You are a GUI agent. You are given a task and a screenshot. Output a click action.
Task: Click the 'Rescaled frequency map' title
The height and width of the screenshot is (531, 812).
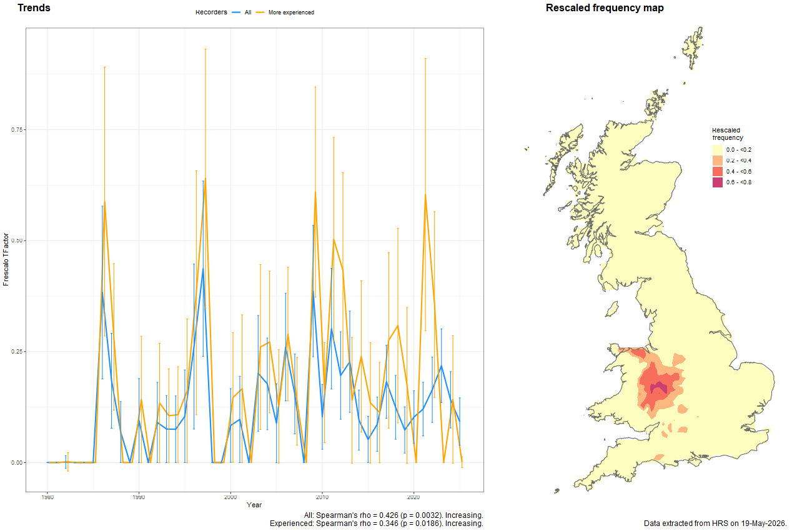605,8
